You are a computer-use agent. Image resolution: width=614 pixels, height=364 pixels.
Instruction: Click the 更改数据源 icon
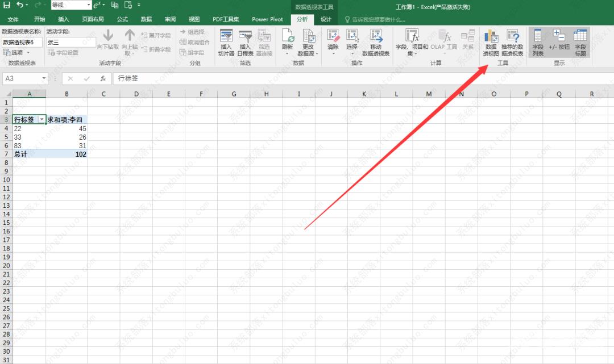(309, 42)
